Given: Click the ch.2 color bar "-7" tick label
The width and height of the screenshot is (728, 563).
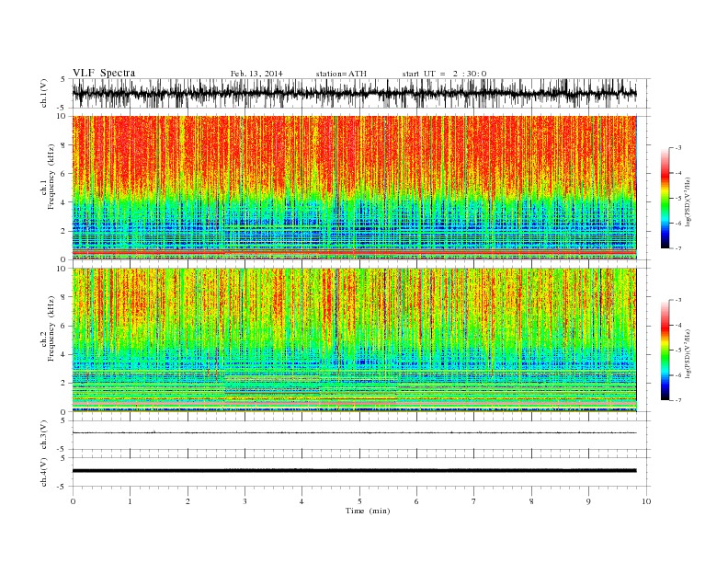Looking at the screenshot, I should [677, 400].
